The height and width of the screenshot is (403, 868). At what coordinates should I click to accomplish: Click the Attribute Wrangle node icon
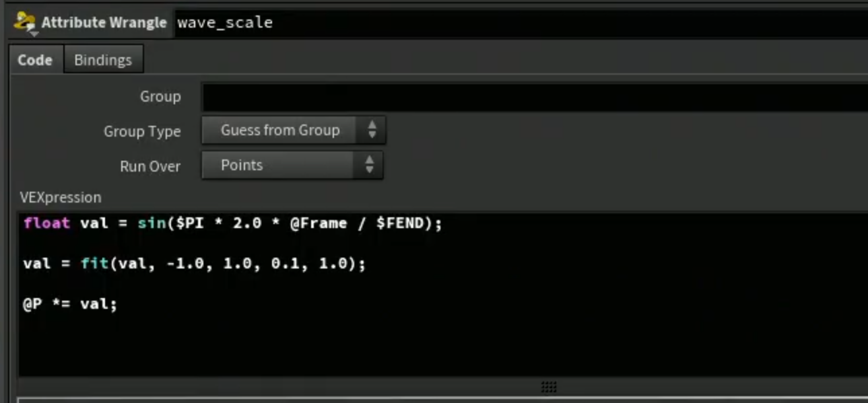[x=25, y=22]
